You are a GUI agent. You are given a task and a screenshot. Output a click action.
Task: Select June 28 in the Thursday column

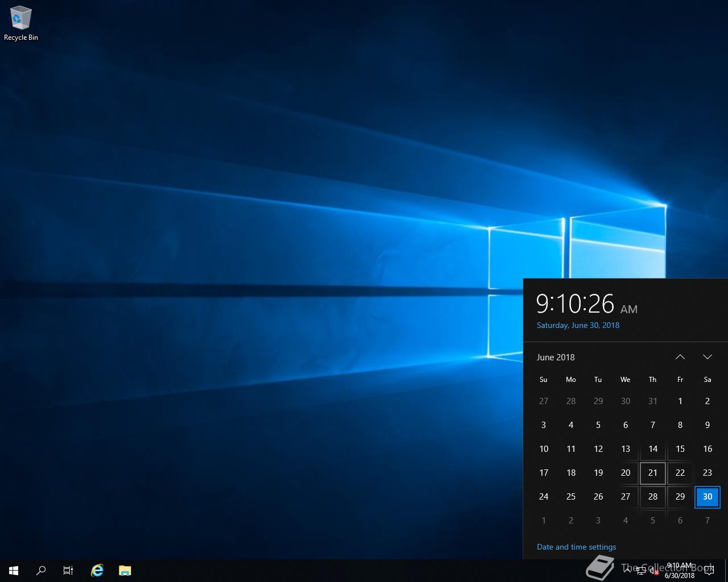(653, 497)
